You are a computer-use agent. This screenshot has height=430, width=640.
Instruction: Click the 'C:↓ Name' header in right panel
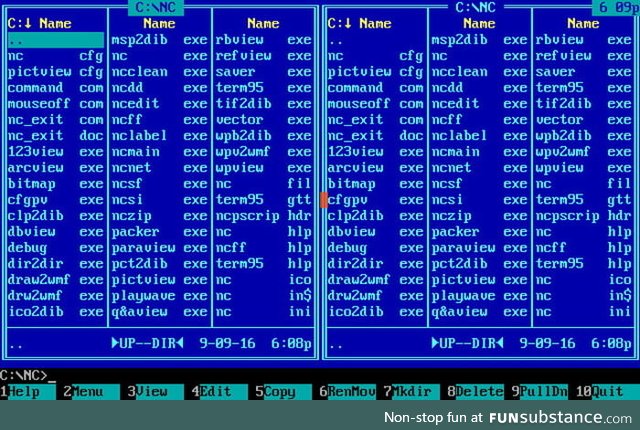359,24
